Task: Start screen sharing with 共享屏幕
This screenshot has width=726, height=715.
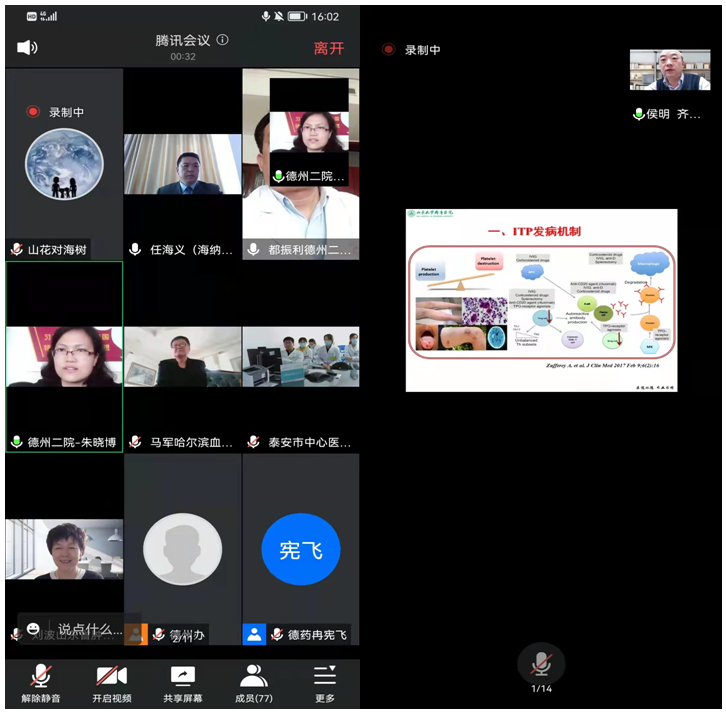Action: pyautogui.click(x=182, y=682)
